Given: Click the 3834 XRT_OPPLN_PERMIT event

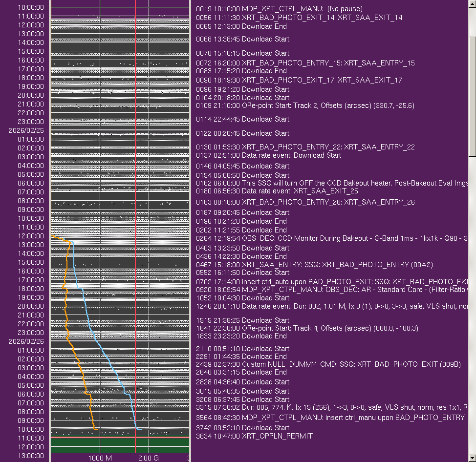Looking at the screenshot, I should coord(254,436).
